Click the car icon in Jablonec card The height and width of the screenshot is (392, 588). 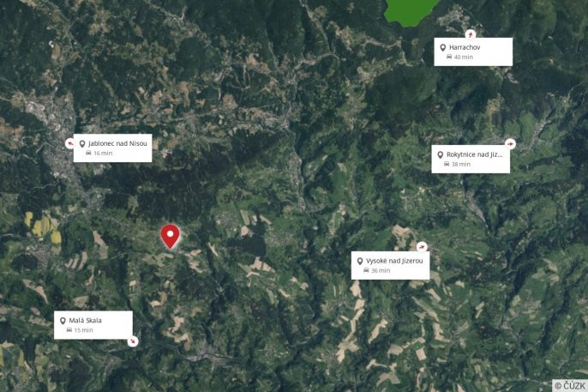[x=88, y=153]
